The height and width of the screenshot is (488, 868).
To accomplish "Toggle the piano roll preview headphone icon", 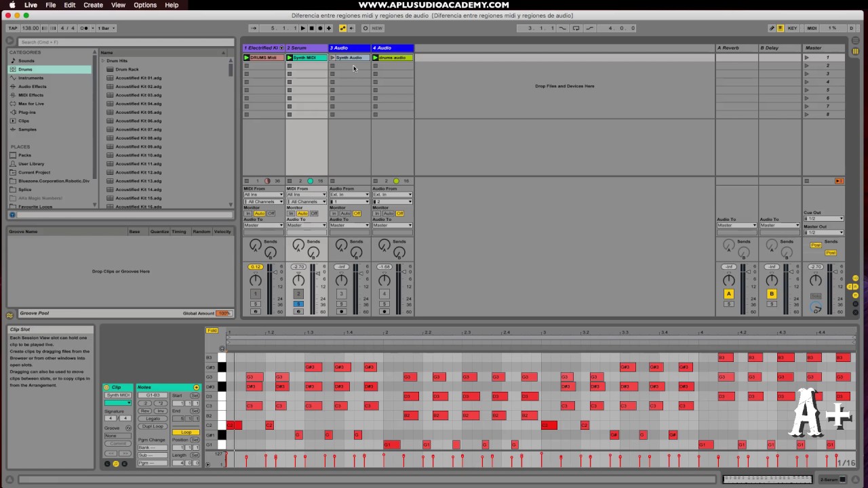I will point(222,348).
